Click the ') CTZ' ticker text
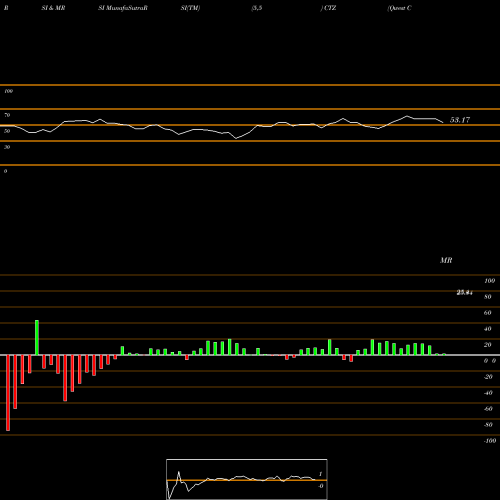500x500 pixels. pyautogui.click(x=328, y=8)
